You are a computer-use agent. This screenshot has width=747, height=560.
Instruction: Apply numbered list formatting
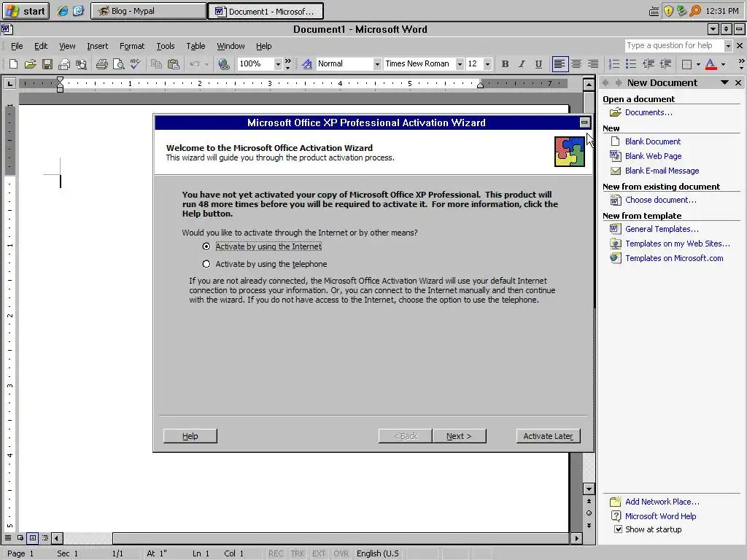click(x=614, y=64)
